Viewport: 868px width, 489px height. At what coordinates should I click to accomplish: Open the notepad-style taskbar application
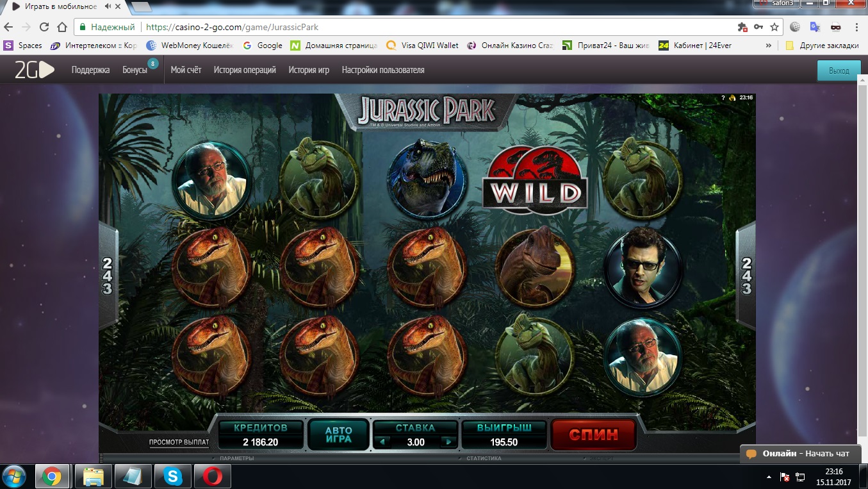coord(133,476)
